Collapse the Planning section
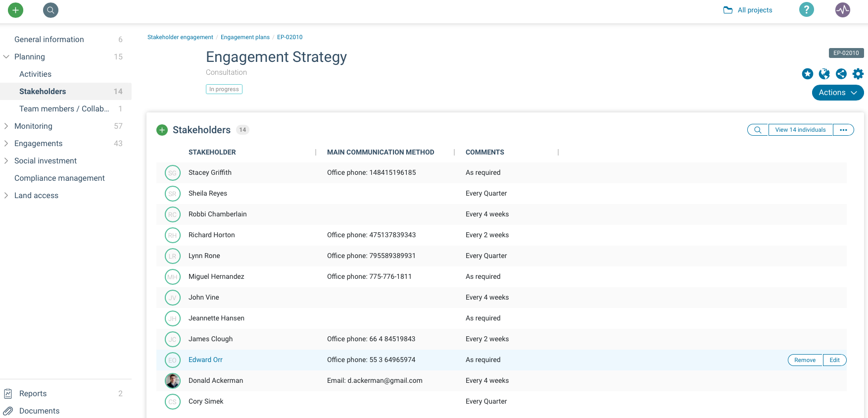Viewport: 868px width, 418px height. (x=6, y=57)
